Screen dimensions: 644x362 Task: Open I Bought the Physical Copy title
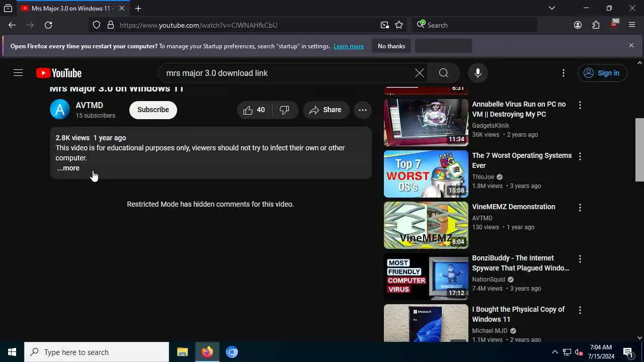[x=518, y=314]
